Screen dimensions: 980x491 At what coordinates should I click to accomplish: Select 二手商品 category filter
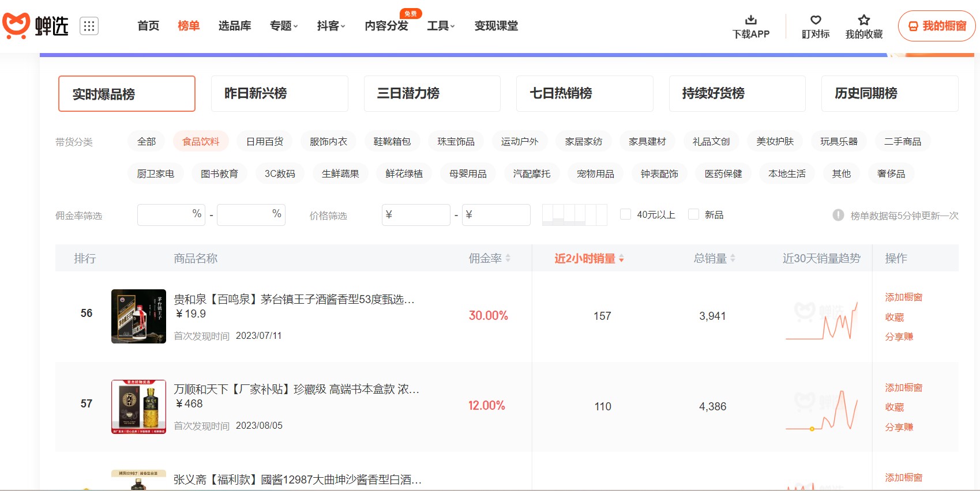(x=903, y=141)
